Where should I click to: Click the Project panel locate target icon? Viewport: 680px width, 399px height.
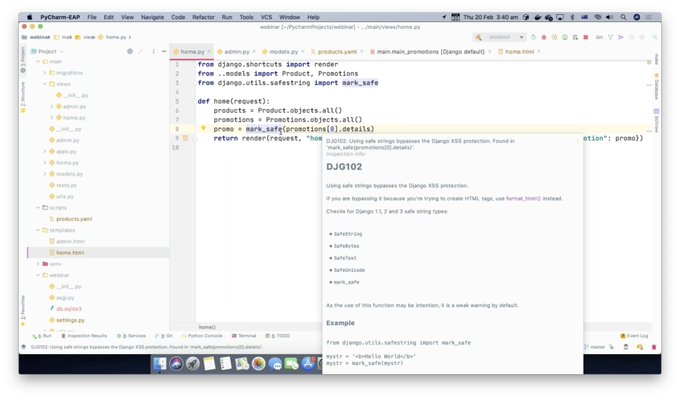[130, 51]
